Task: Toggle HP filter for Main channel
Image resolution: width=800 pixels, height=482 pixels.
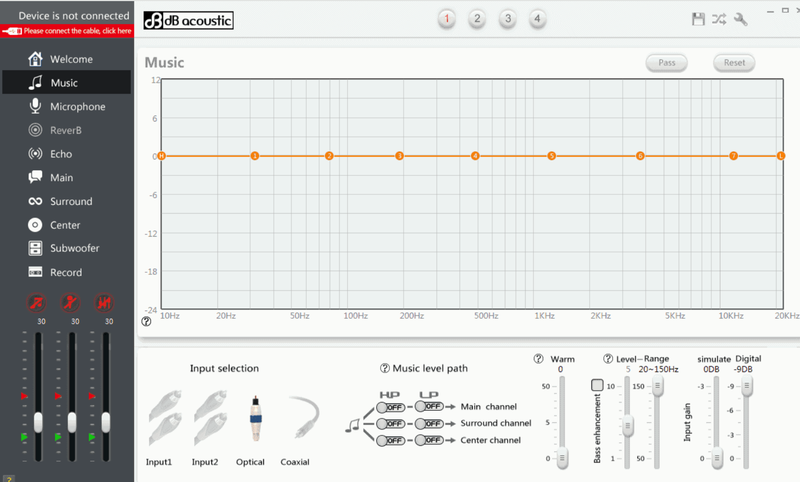Action: [390, 407]
